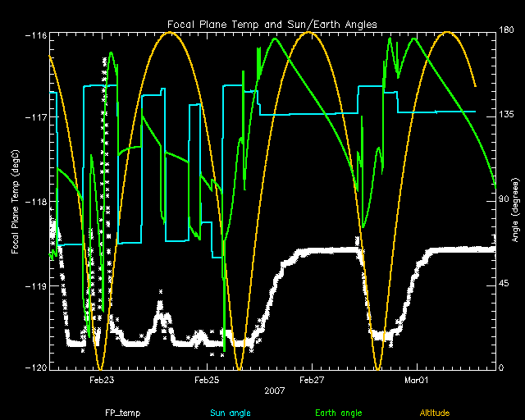Select the -119 temperature tick label

[35, 286]
